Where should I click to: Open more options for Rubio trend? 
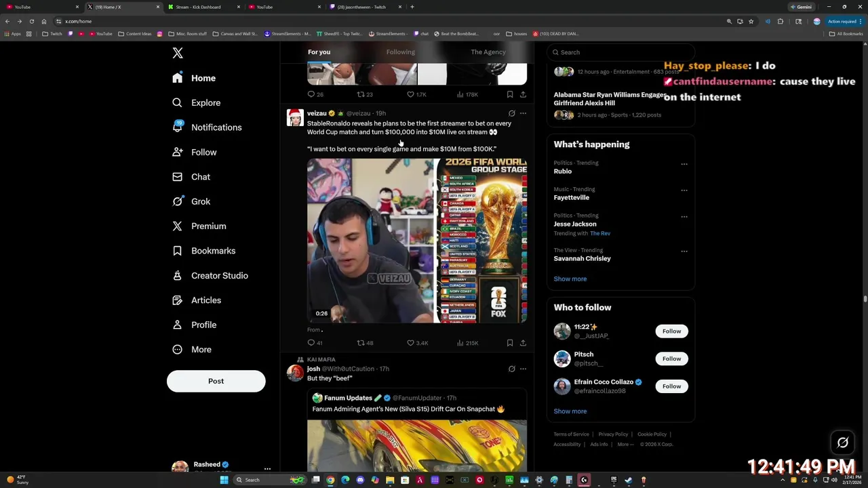[x=684, y=164]
